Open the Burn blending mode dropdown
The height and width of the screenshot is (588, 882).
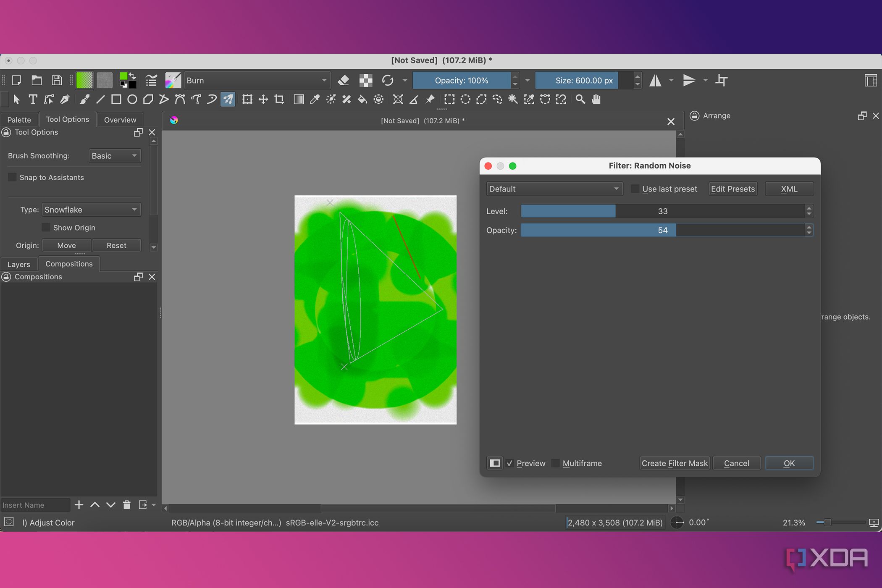[257, 80]
